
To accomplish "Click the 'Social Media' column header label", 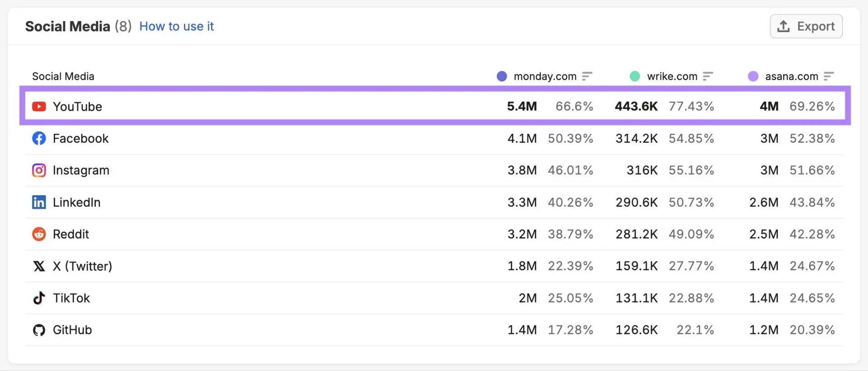I will (63, 76).
